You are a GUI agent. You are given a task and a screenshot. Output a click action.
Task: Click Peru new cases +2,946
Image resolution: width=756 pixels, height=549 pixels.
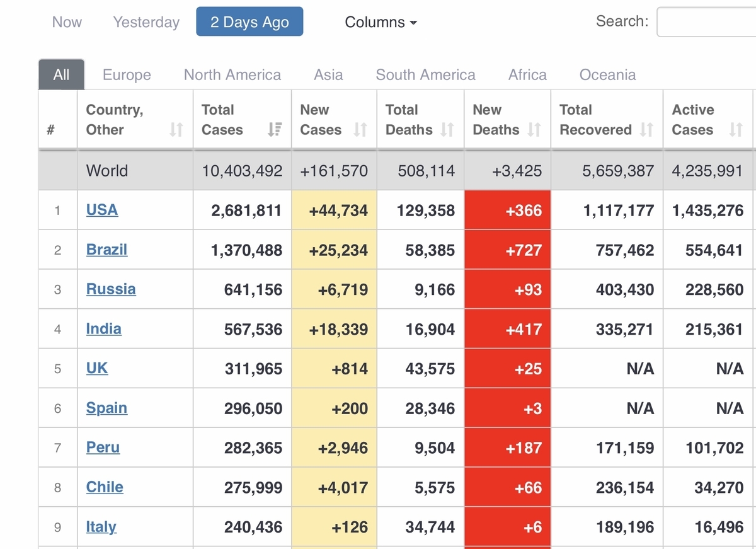click(x=342, y=448)
